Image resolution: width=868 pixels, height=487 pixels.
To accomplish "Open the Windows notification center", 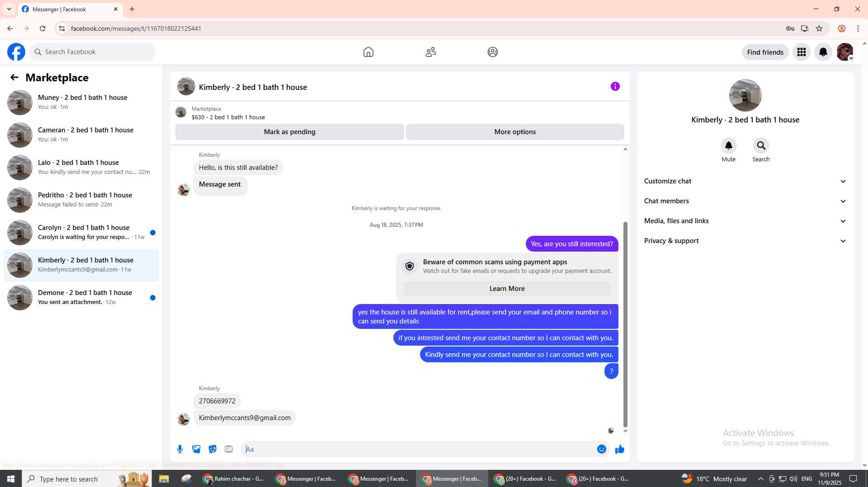I will tap(853, 479).
